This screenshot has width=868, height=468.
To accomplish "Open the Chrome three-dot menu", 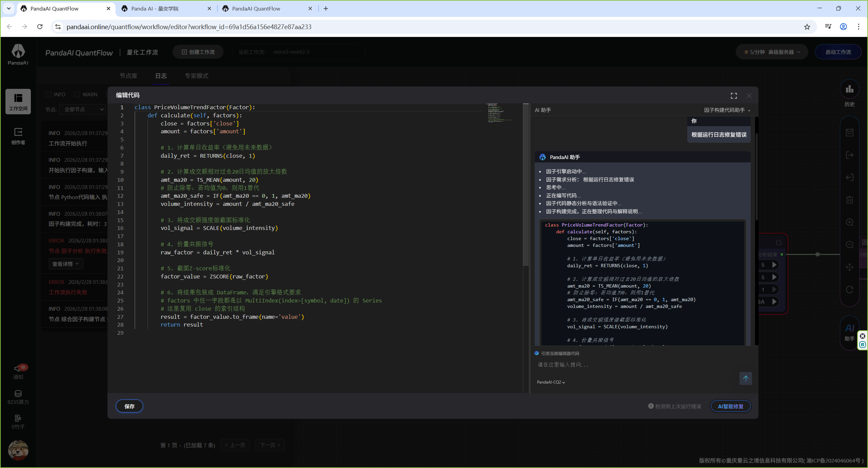I will [859, 27].
